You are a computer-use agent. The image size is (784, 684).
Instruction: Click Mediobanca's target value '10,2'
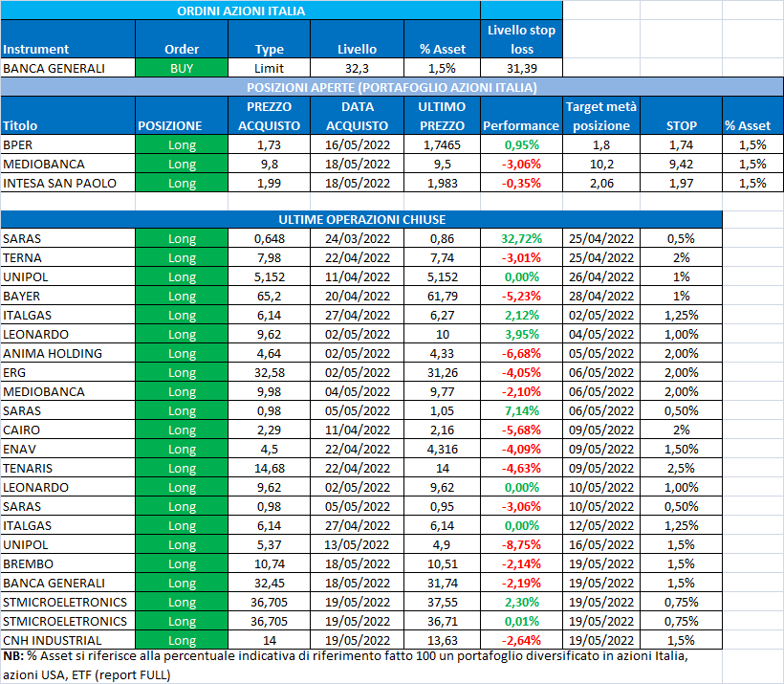pos(601,165)
